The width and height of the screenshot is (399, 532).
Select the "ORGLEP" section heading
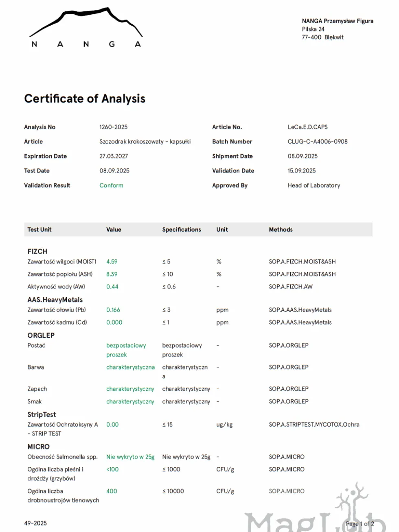[41, 335]
